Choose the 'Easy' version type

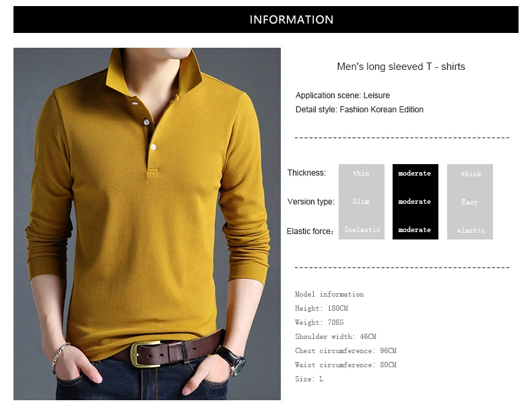[469, 202]
